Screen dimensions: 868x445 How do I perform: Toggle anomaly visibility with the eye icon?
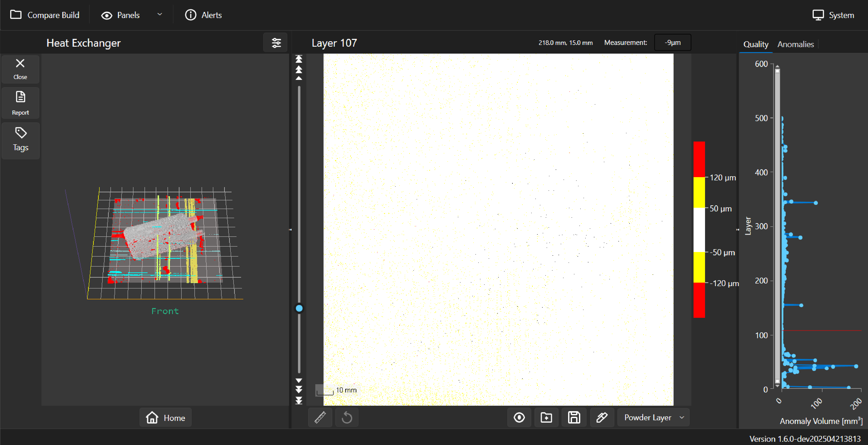[x=519, y=417]
